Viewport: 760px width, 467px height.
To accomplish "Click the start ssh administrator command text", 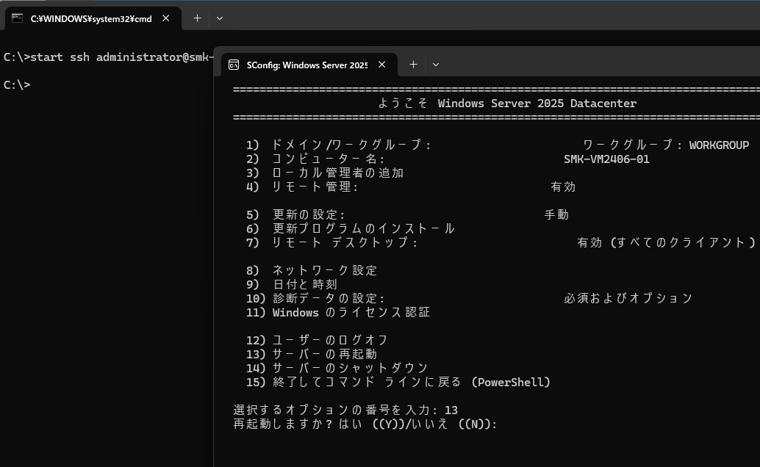I will (x=110, y=57).
